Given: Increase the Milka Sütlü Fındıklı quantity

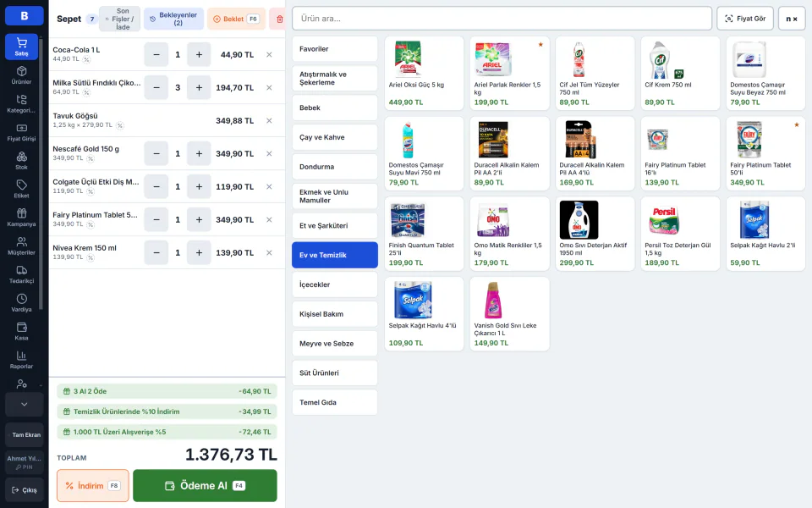Looking at the screenshot, I should (199, 87).
